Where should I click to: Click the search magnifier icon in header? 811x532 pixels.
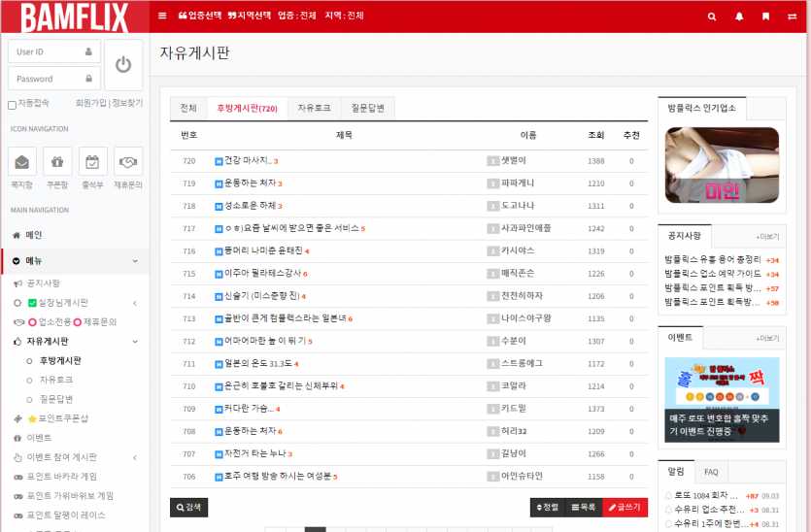click(712, 17)
